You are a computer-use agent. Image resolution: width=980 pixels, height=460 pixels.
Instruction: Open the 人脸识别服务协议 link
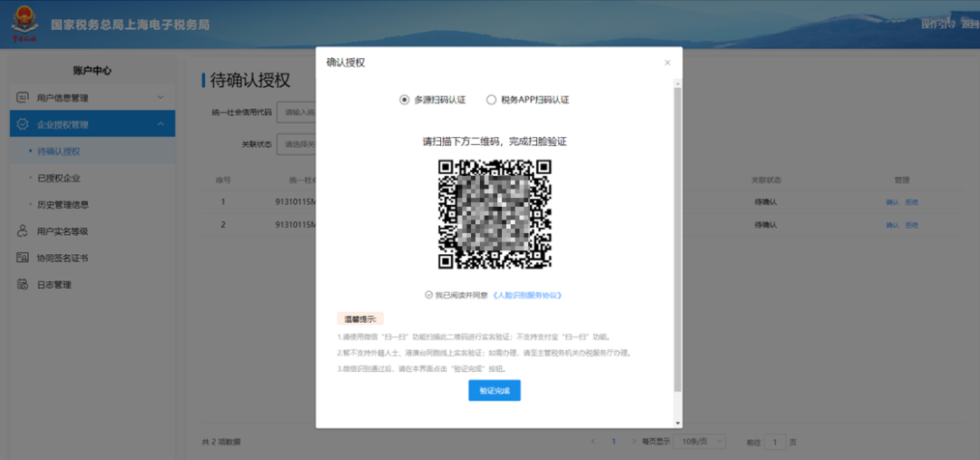(x=527, y=295)
